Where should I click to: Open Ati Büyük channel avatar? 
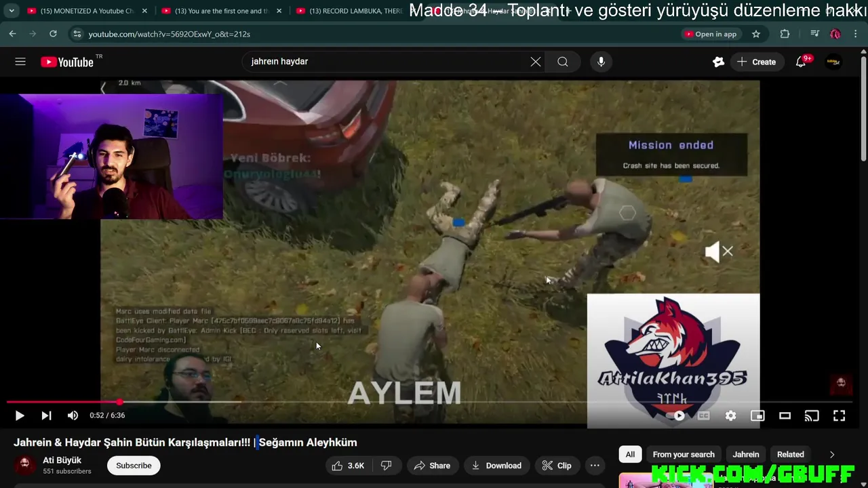(x=24, y=466)
